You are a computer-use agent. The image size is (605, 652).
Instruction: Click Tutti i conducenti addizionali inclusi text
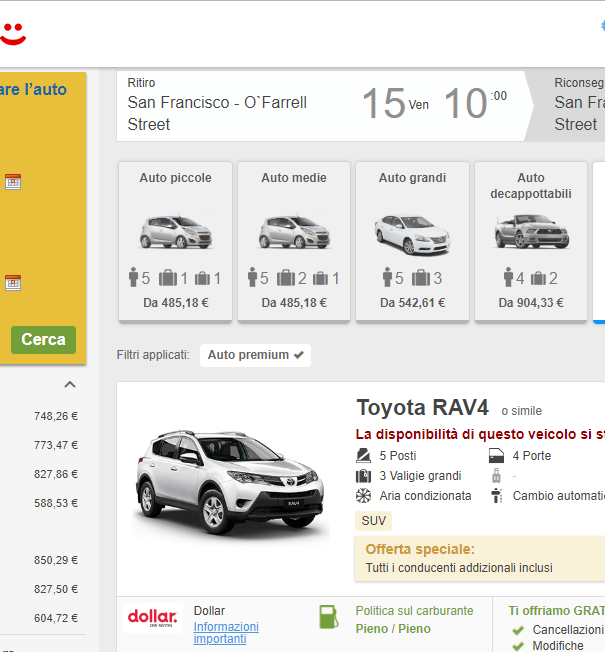point(459,568)
